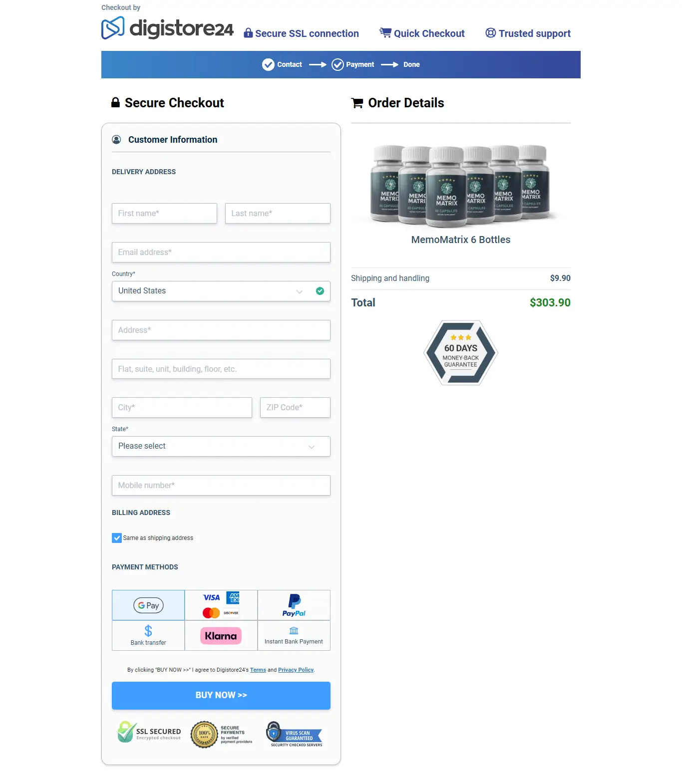The image size is (682, 784).
Task: Select Google Pay payment method
Action: [x=148, y=605]
